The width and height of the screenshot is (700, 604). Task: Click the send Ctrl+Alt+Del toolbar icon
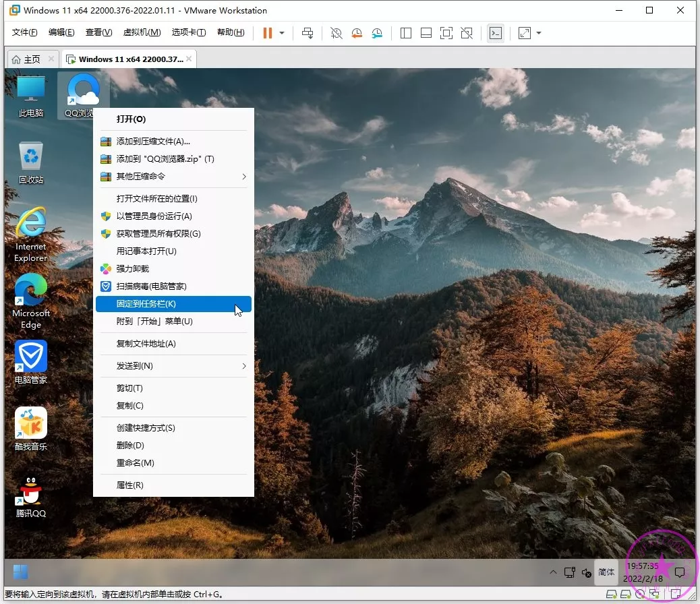(308, 33)
